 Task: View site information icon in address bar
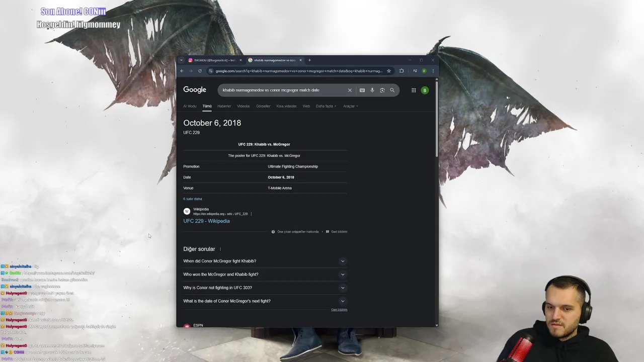211,71
